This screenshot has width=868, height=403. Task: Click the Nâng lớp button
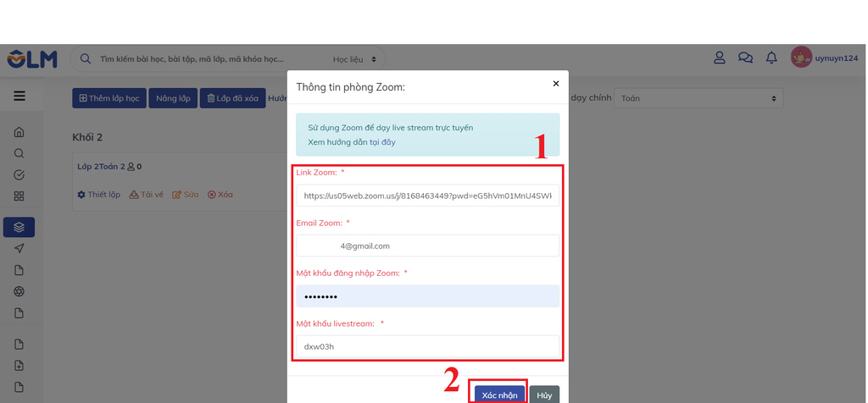coord(173,98)
